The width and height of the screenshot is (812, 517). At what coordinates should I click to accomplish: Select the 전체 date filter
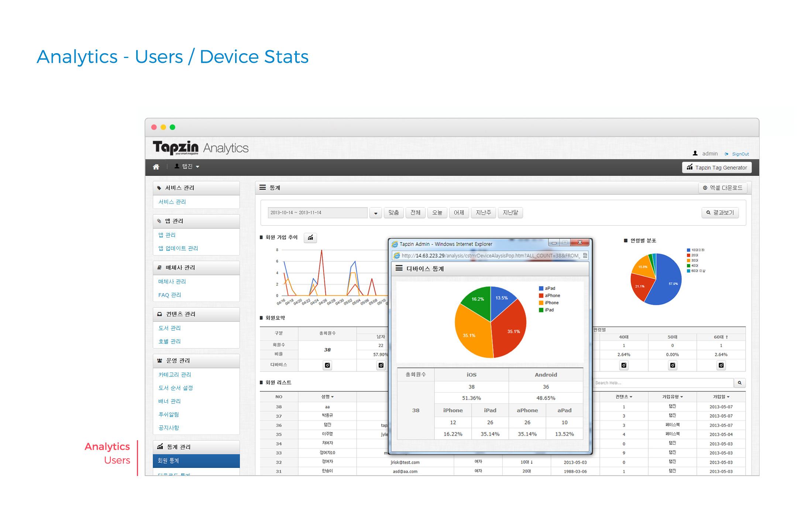coord(415,213)
